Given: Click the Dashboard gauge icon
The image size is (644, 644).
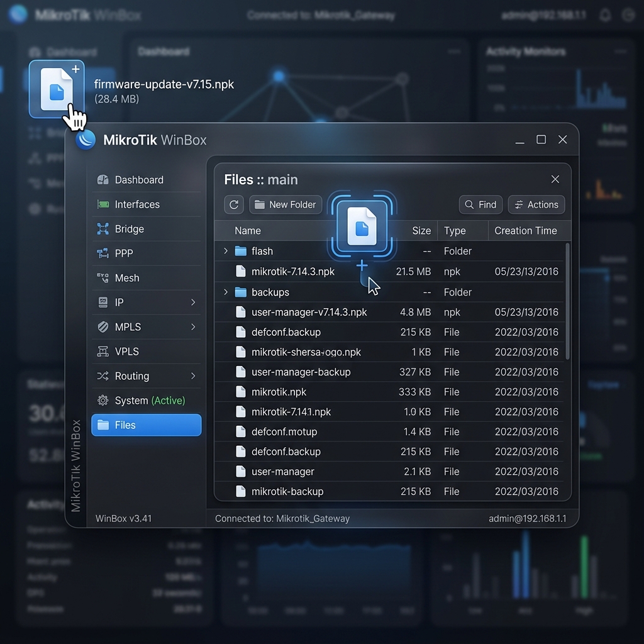Looking at the screenshot, I should pos(103,180).
